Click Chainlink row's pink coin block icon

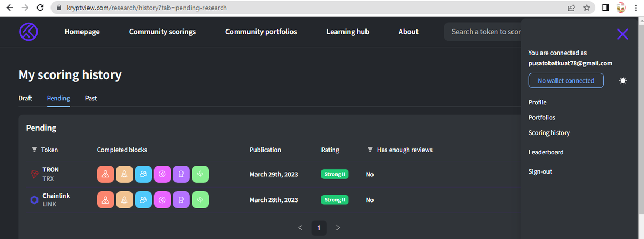[x=162, y=200]
